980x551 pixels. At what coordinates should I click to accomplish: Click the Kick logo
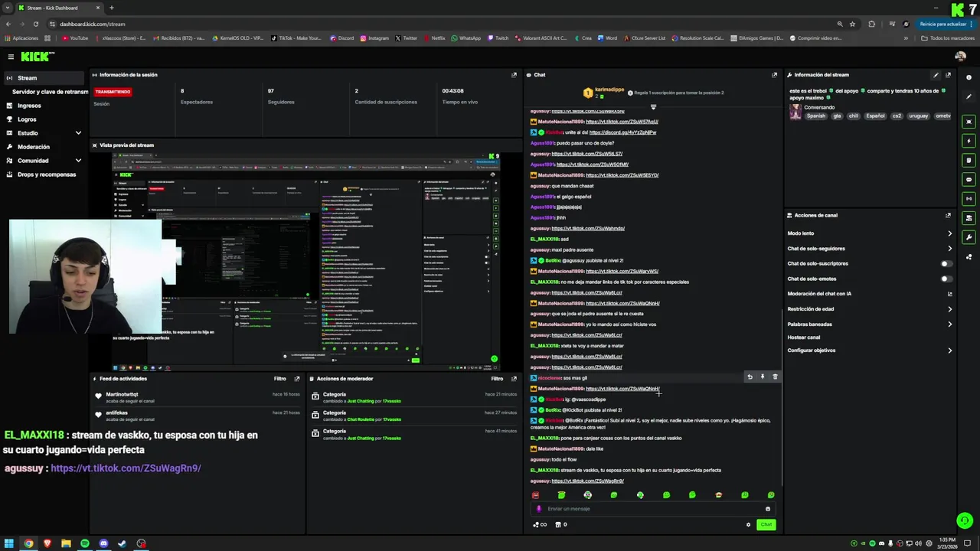(x=37, y=57)
